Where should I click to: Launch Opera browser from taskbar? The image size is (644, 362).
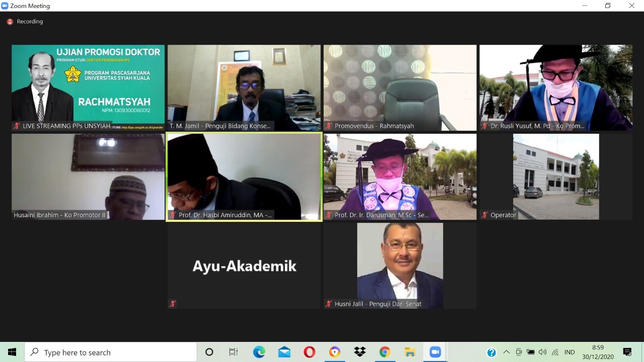pos(309,352)
